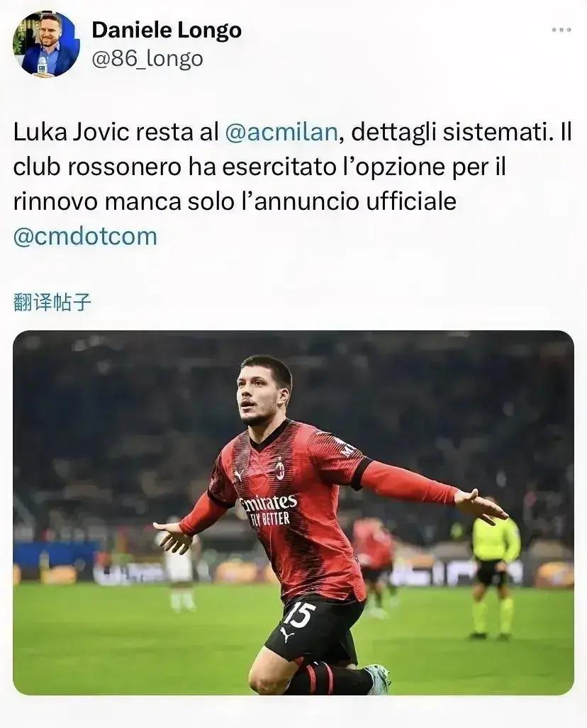Click the Puma logo on the jersey chest
The height and width of the screenshot is (728, 587).
pos(238,475)
